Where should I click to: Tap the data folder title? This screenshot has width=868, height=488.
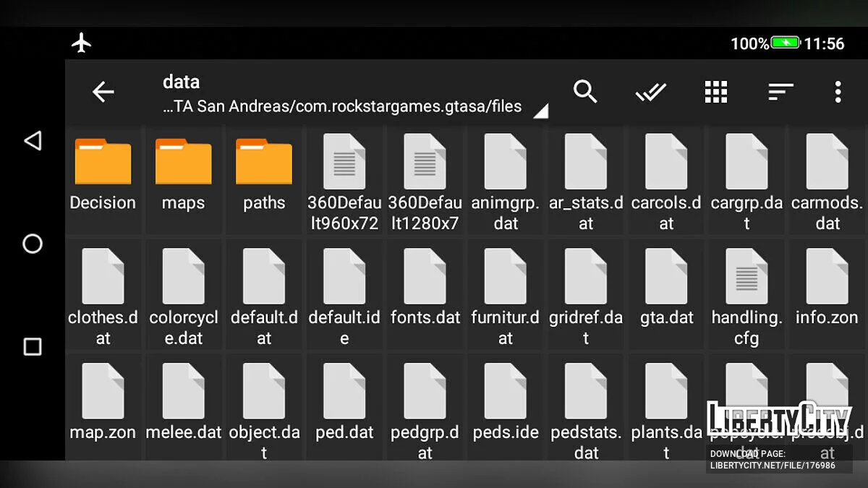[x=181, y=82]
